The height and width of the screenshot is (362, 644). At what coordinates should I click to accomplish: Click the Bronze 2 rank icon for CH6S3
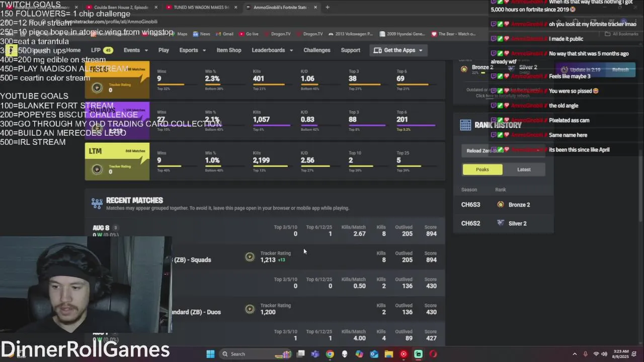(501, 205)
